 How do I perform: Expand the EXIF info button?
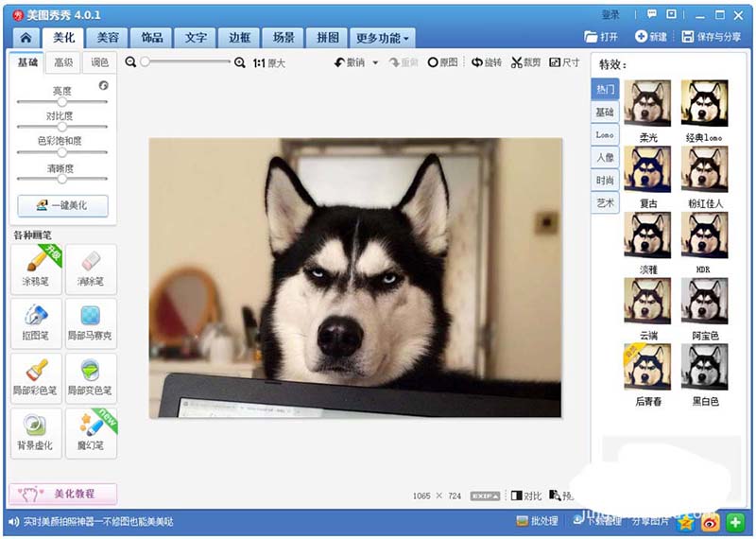(x=485, y=496)
